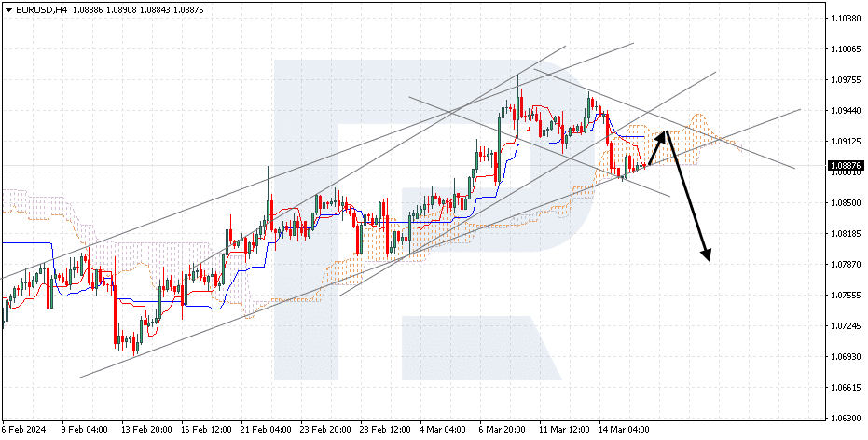Click the 13 Feb 20:00 time label

(145, 430)
